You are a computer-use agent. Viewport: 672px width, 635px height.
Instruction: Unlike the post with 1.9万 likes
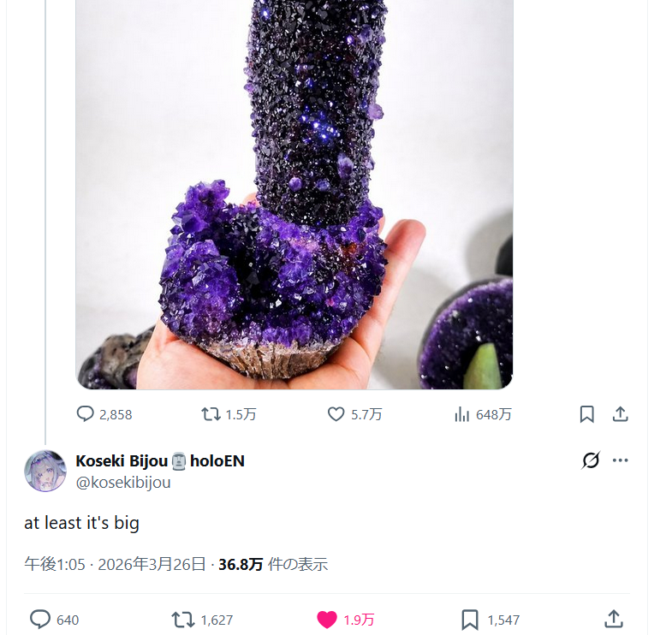pos(327,620)
